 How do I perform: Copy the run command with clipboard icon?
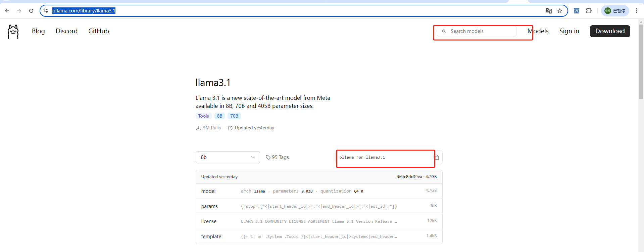(x=436, y=157)
